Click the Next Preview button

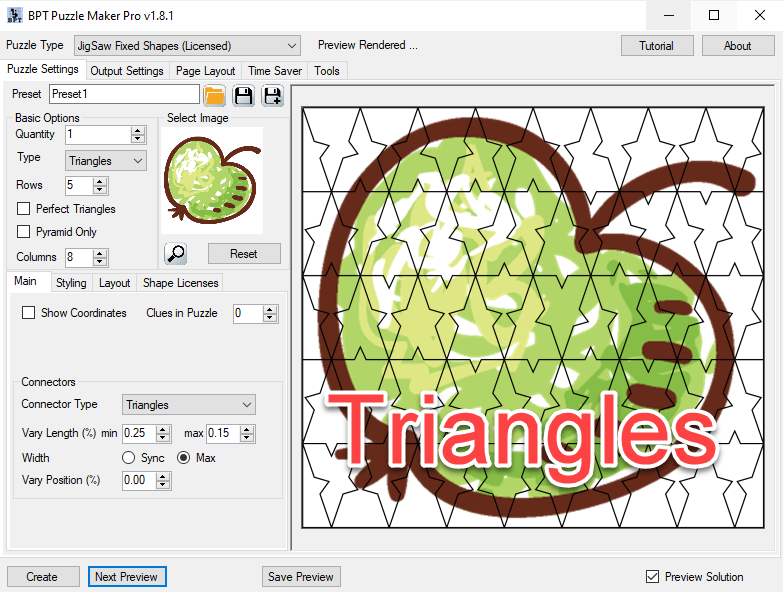coord(126,577)
